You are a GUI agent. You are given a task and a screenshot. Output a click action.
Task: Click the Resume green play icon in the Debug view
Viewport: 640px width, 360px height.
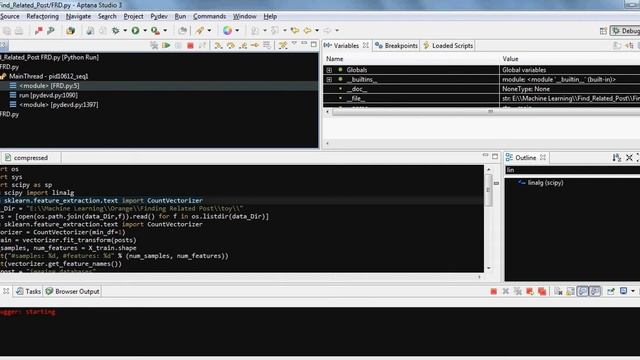[166, 45]
